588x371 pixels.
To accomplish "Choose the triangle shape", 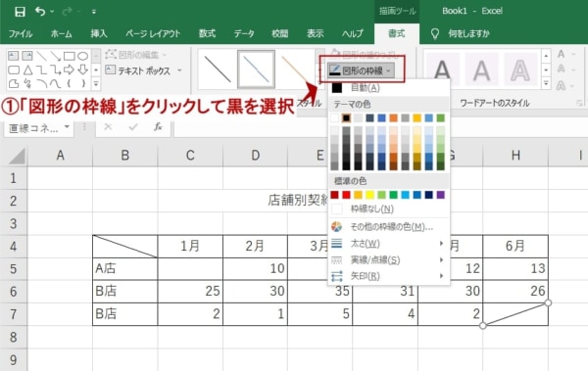I will [27, 70].
